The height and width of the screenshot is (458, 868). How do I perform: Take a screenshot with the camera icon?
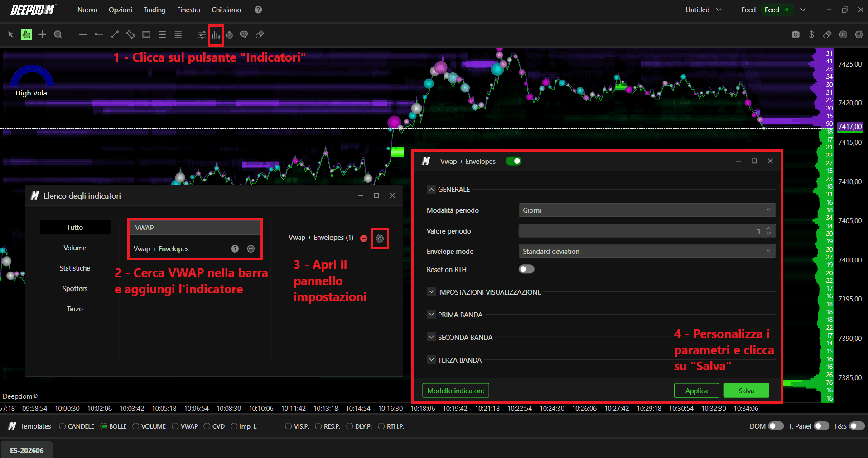(796, 34)
